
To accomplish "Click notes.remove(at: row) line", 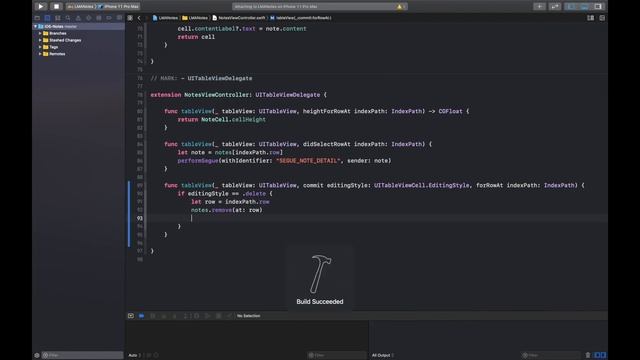I will [227, 210].
